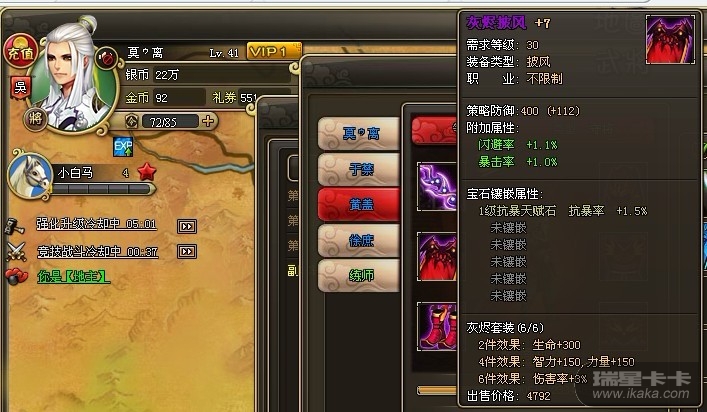Select the 于禁 general tab
The width and height of the screenshot is (707, 412).
click(x=359, y=169)
